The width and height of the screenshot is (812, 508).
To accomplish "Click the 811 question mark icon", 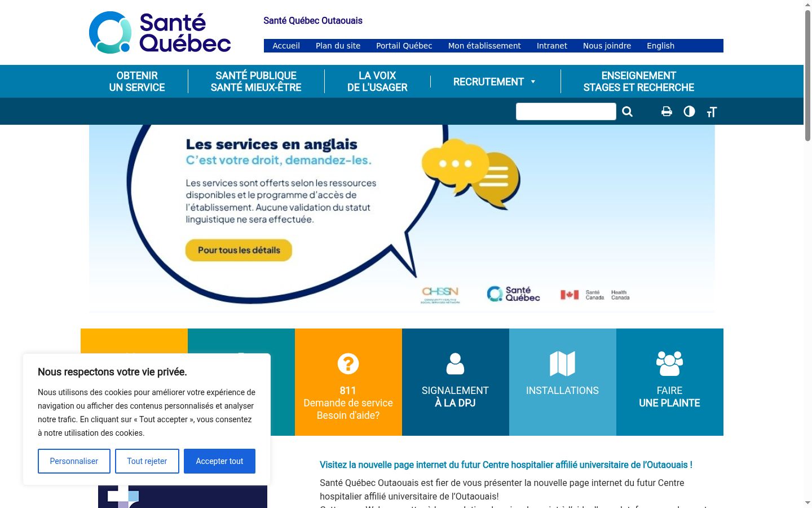I will pyautogui.click(x=348, y=364).
